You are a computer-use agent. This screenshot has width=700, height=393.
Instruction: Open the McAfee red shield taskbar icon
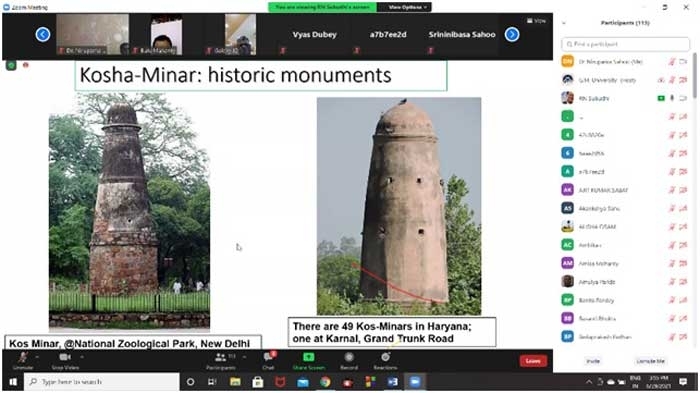point(280,382)
